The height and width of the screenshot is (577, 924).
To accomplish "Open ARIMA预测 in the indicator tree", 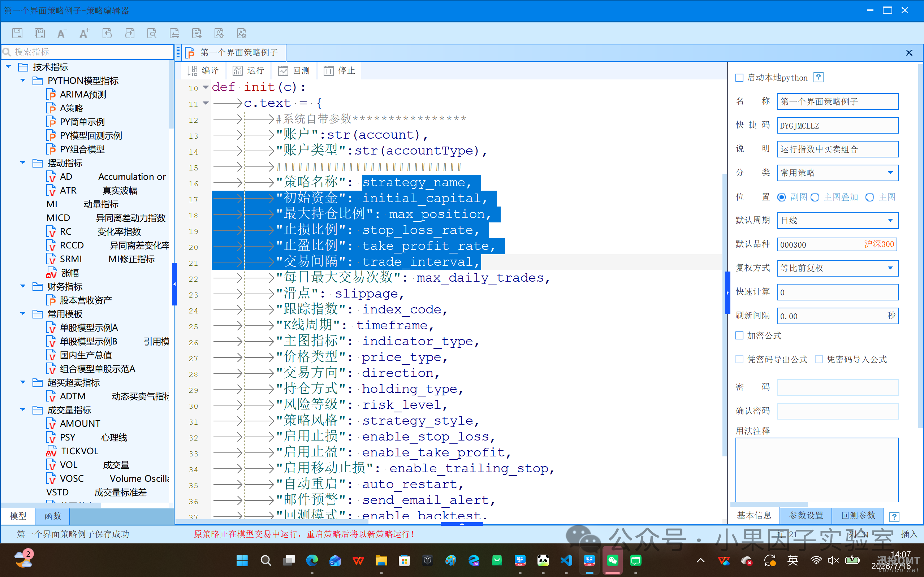I will click(x=83, y=94).
